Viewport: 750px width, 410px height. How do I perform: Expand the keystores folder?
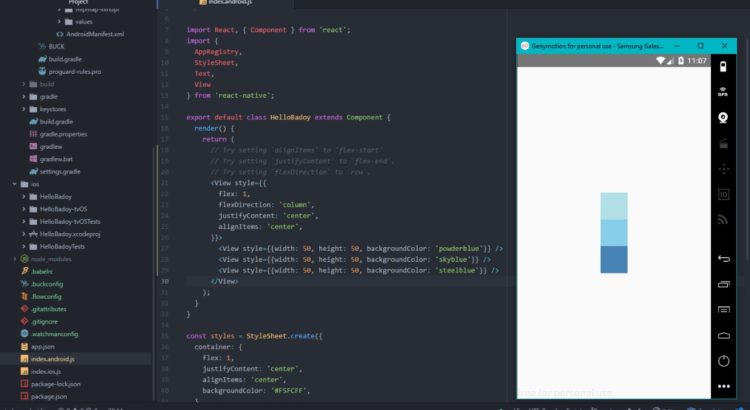[x=24, y=109]
